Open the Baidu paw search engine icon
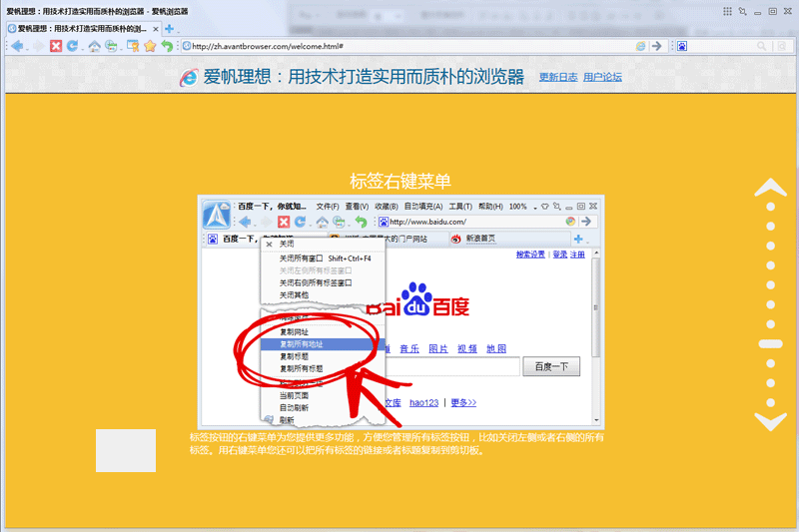This screenshot has height=532, width=799. pyautogui.click(x=681, y=46)
